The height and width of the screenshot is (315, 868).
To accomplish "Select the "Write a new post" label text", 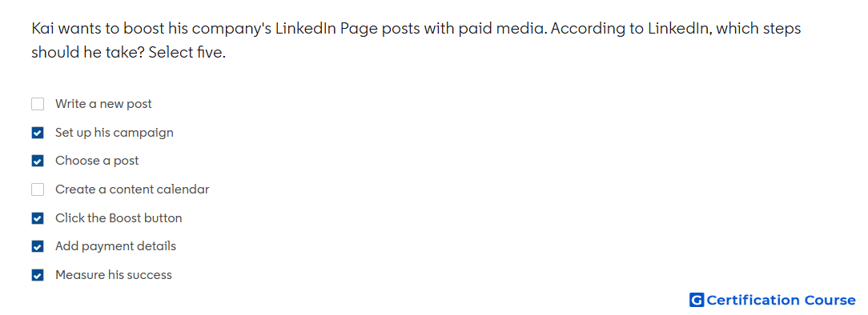I will 103,104.
